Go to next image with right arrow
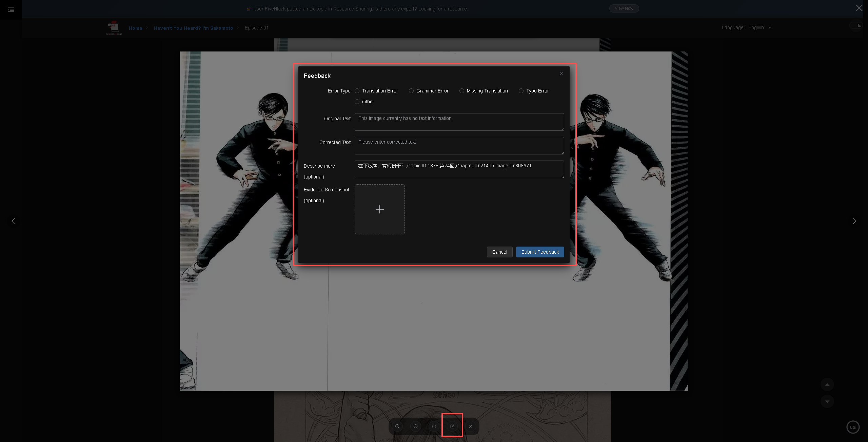868x442 pixels. [854, 221]
